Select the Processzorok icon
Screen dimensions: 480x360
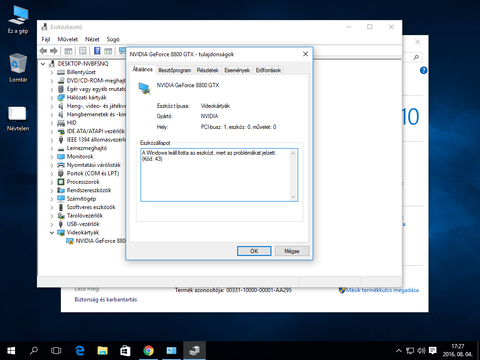tap(61, 182)
